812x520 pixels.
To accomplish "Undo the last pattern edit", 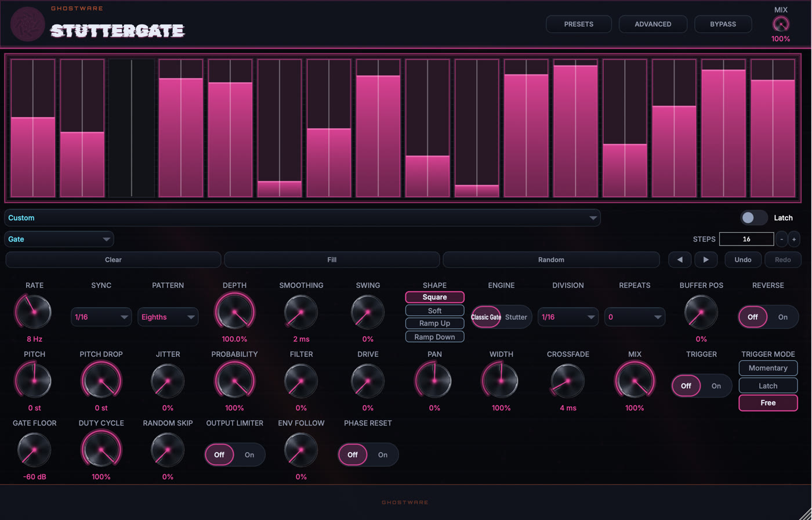I will (x=743, y=259).
